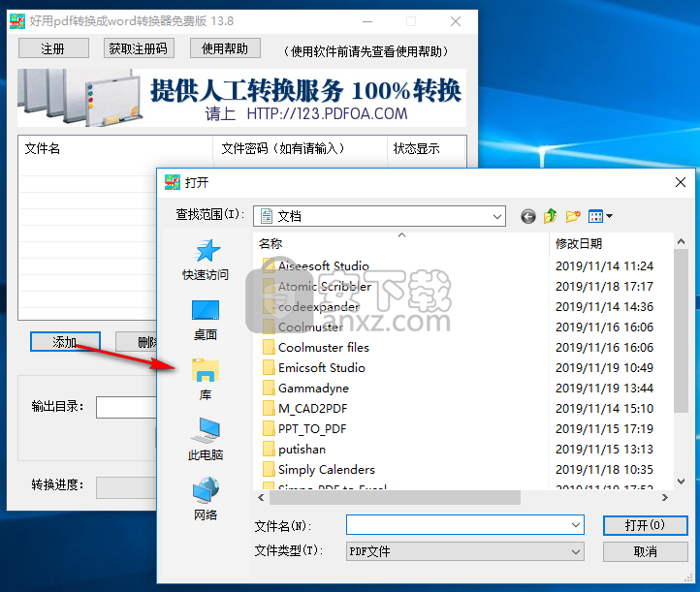Click the horizontal scrollbar right arrow
The height and width of the screenshot is (592, 700).
click(665, 497)
